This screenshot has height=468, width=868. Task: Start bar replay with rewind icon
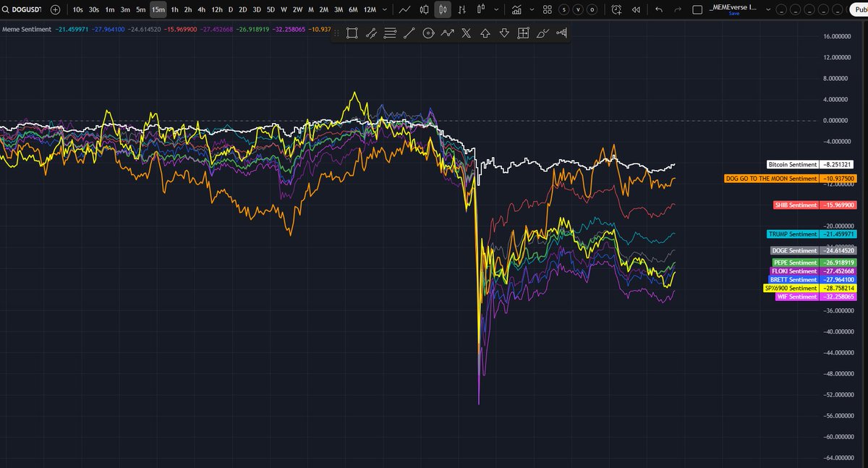pos(635,10)
